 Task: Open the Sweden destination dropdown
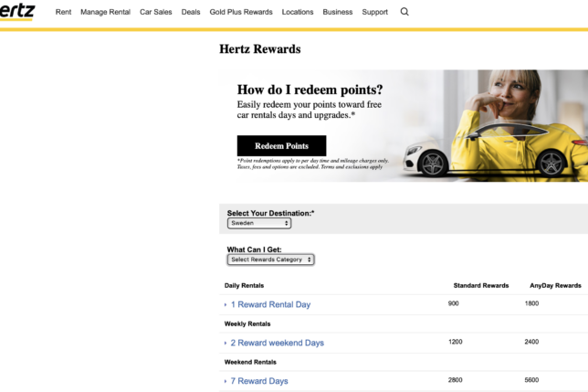259,223
